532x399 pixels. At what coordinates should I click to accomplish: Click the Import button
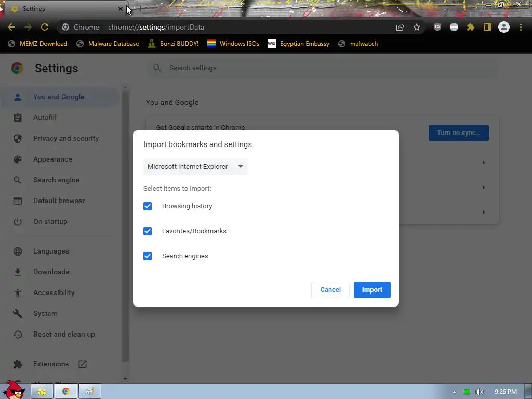(x=372, y=290)
